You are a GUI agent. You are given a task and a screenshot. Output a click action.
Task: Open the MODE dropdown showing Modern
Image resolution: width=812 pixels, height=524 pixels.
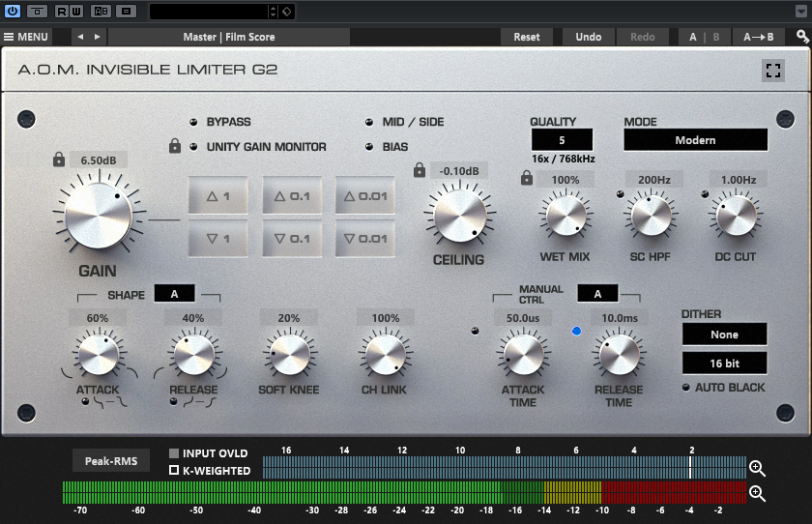(695, 140)
